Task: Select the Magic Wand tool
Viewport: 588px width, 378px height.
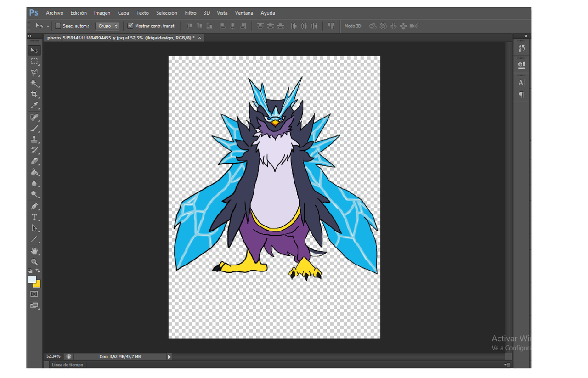Action: [x=34, y=83]
